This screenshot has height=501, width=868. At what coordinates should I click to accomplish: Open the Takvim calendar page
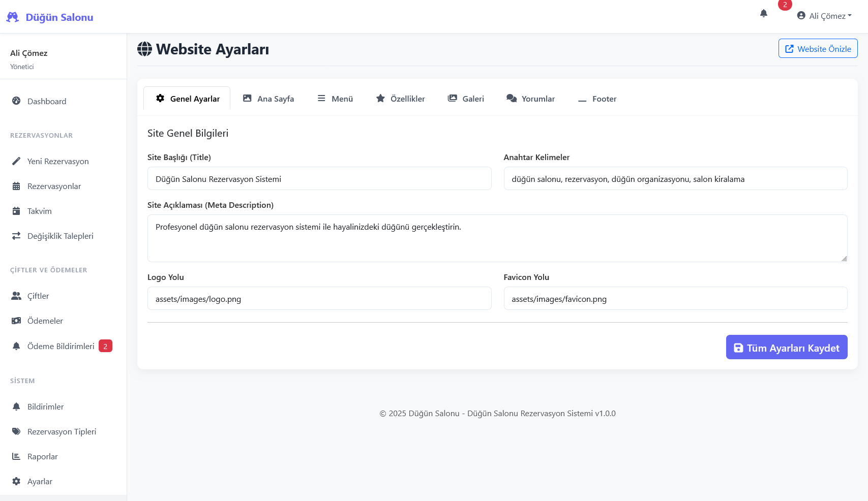39,211
